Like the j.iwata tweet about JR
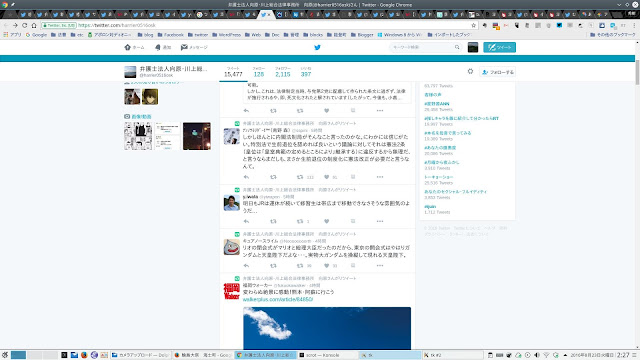Image resolution: width=640 pixels, height=360 pixels. coord(327,221)
